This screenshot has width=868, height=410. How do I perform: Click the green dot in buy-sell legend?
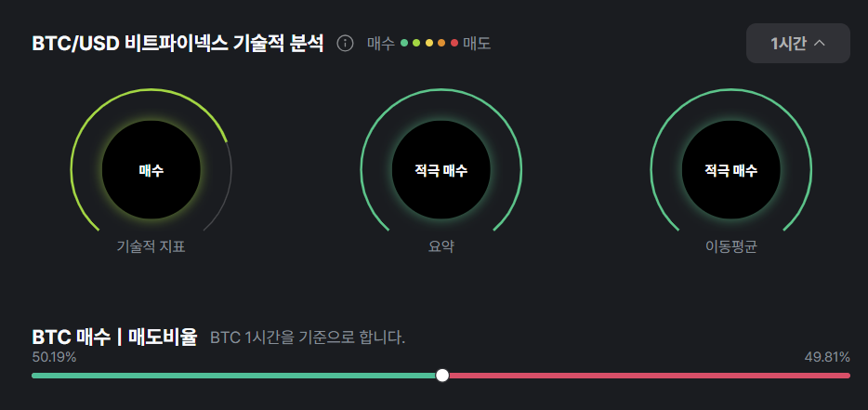(x=404, y=43)
